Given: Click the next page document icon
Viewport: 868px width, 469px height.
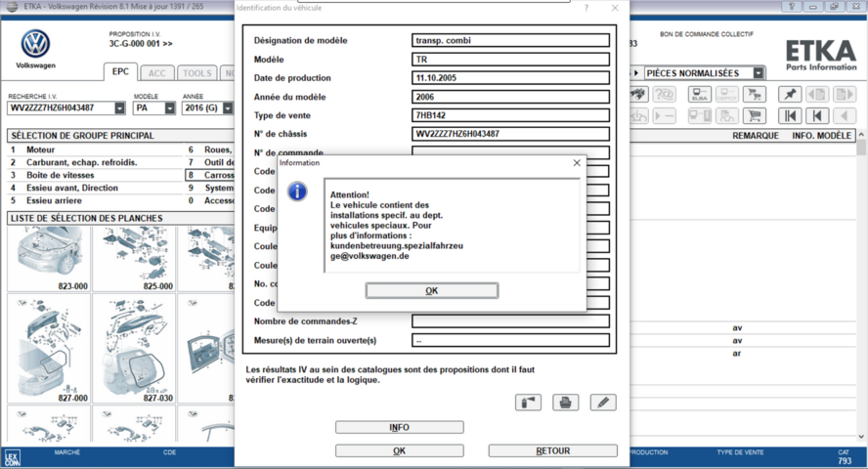Looking at the screenshot, I should pyautogui.click(x=845, y=95).
